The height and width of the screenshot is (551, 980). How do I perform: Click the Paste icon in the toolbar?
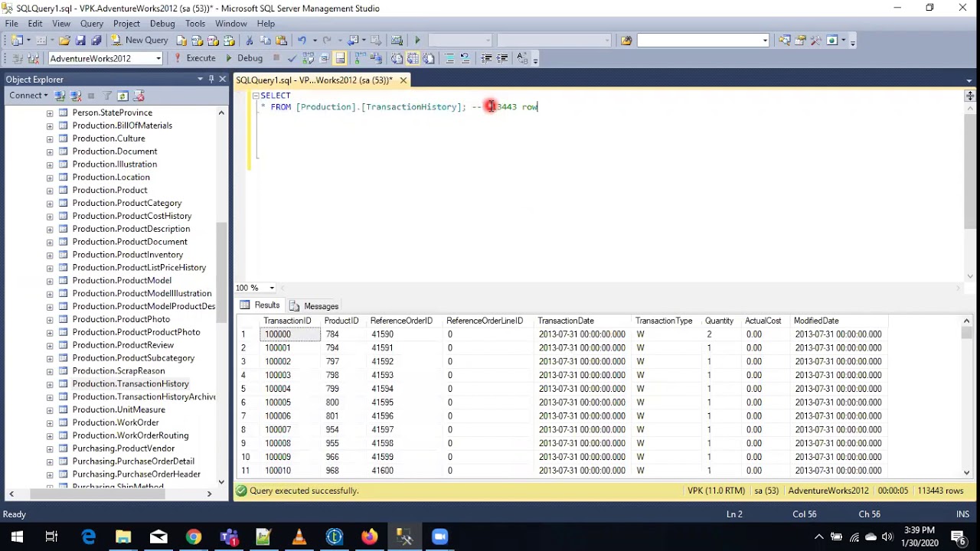point(281,40)
